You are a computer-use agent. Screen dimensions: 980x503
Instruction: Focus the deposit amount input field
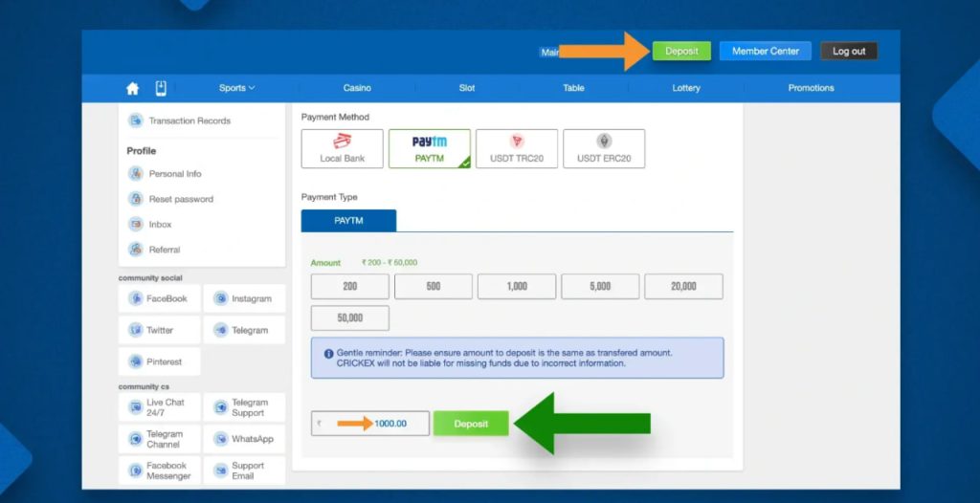370,423
